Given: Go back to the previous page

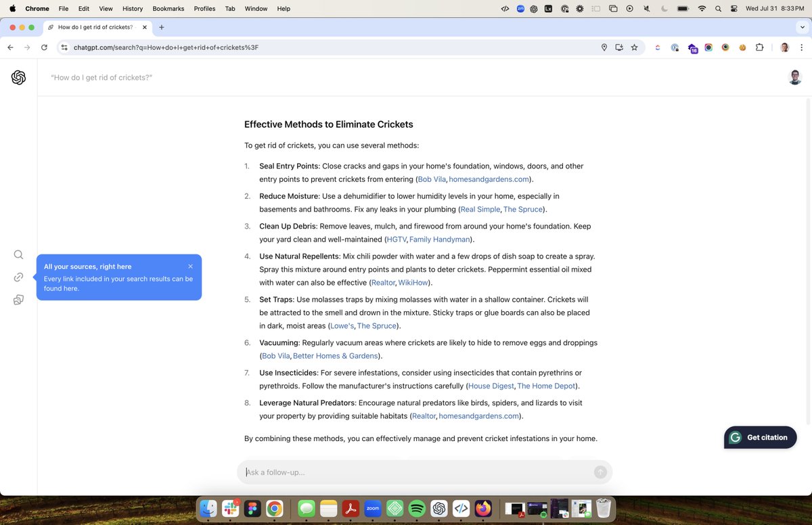Looking at the screenshot, I should pos(10,47).
